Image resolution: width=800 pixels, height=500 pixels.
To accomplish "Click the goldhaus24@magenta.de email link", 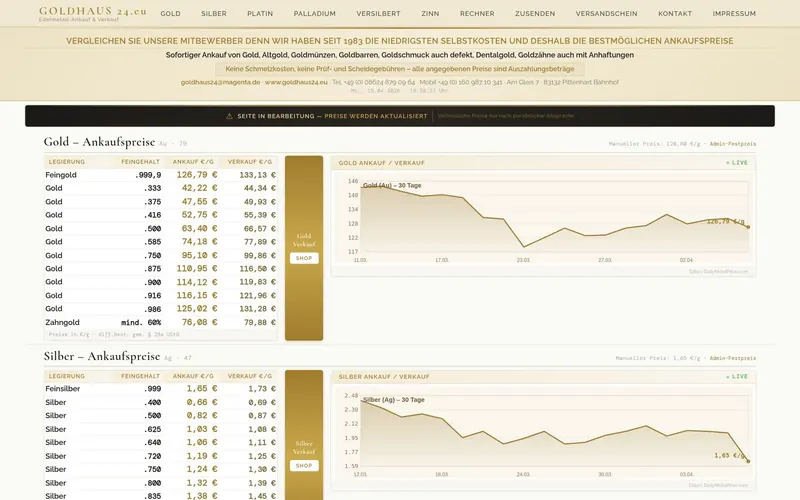I will point(220,82).
